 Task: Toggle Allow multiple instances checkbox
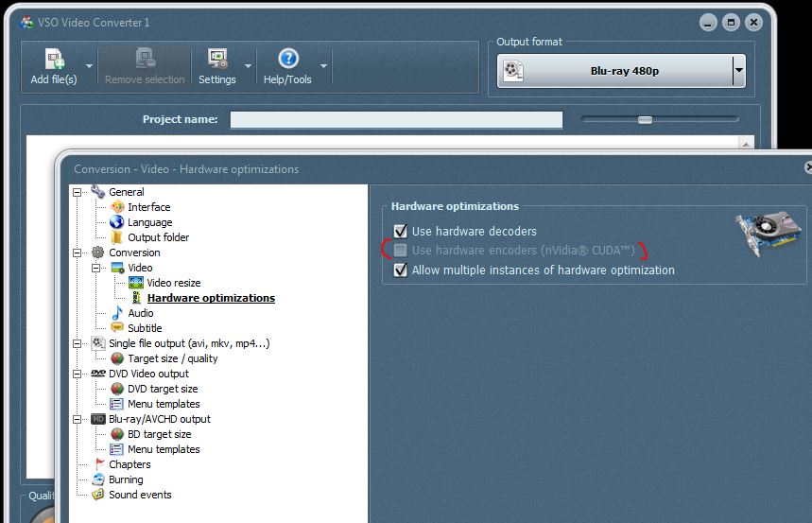(x=400, y=270)
